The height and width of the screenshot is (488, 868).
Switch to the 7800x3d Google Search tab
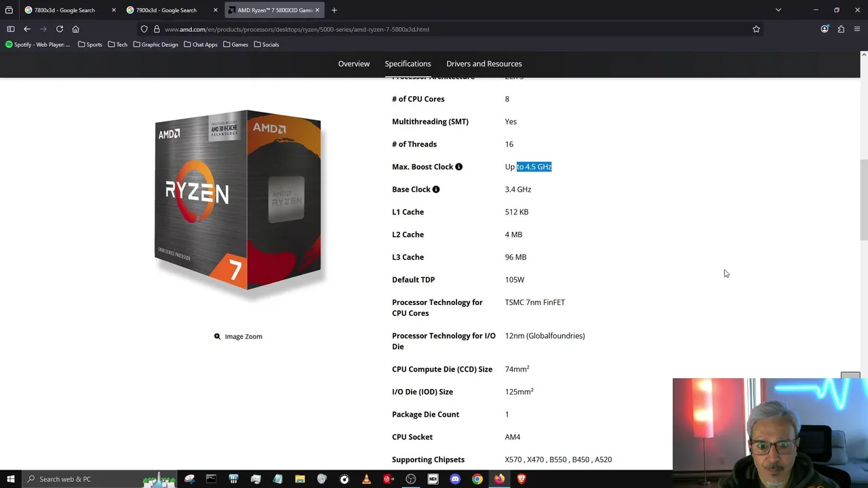pyautogui.click(x=64, y=10)
